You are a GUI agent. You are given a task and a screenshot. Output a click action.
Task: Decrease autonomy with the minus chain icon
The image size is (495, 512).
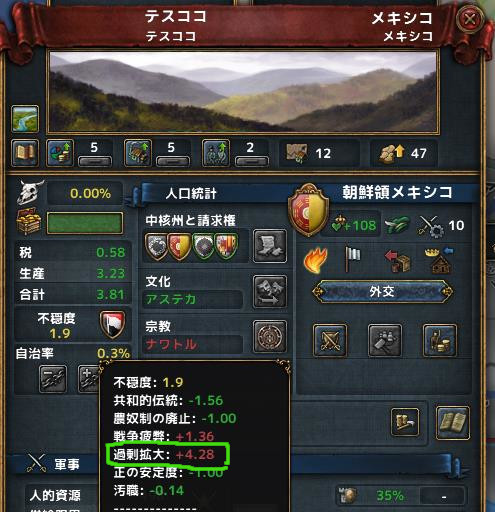(53, 379)
